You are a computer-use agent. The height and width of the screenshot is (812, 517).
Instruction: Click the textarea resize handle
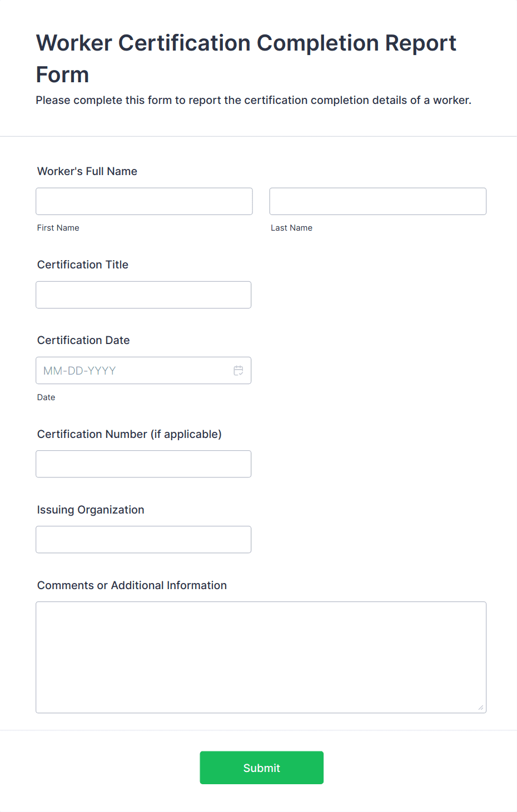click(480, 707)
